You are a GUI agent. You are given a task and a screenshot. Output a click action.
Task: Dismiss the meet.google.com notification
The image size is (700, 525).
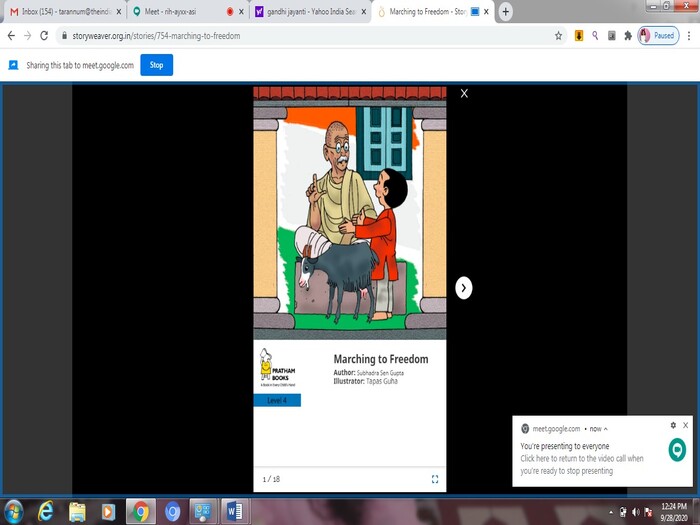[x=686, y=425]
